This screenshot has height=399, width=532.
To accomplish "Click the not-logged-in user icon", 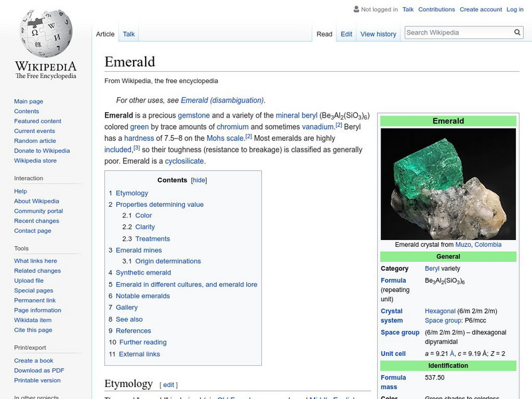I will [356, 9].
